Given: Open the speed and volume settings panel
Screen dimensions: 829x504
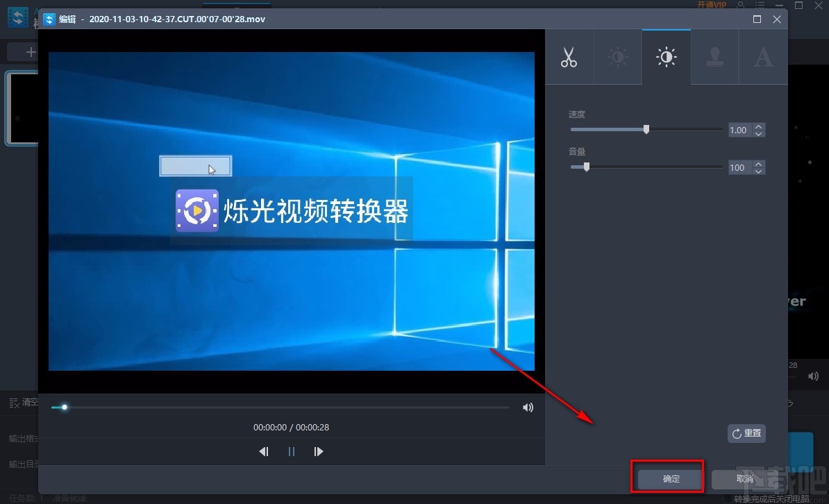Looking at the screenshot, I should [x=666, y=57].
